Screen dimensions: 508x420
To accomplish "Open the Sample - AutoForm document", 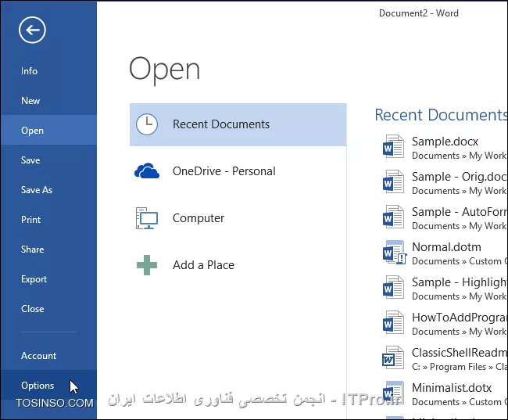I will [x=442, y=218].
